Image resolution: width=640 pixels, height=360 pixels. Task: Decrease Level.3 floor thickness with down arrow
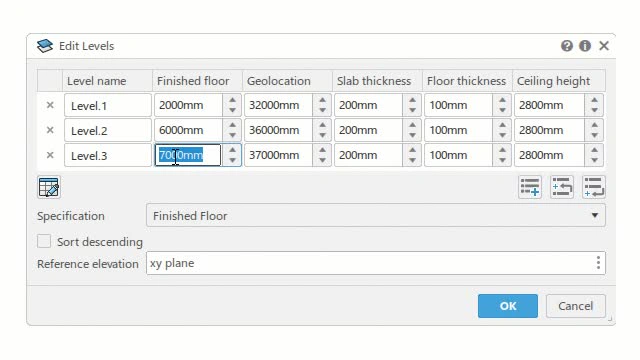(502, 160)
